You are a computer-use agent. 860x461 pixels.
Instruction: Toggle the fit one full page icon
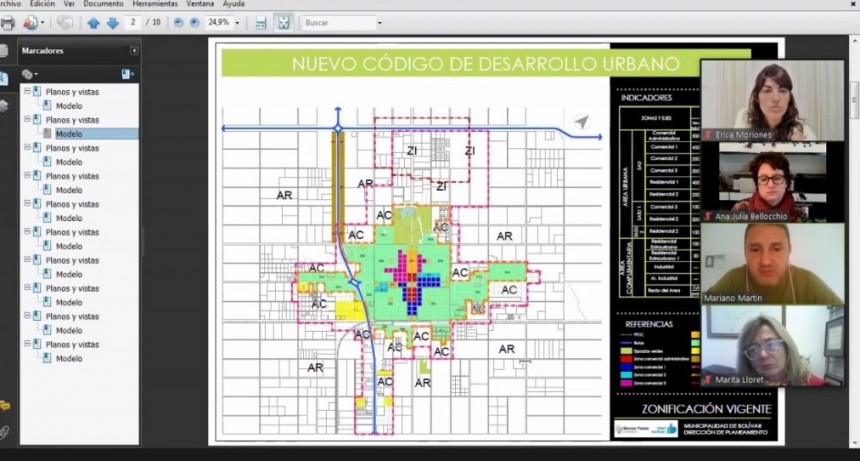(284, 23)
